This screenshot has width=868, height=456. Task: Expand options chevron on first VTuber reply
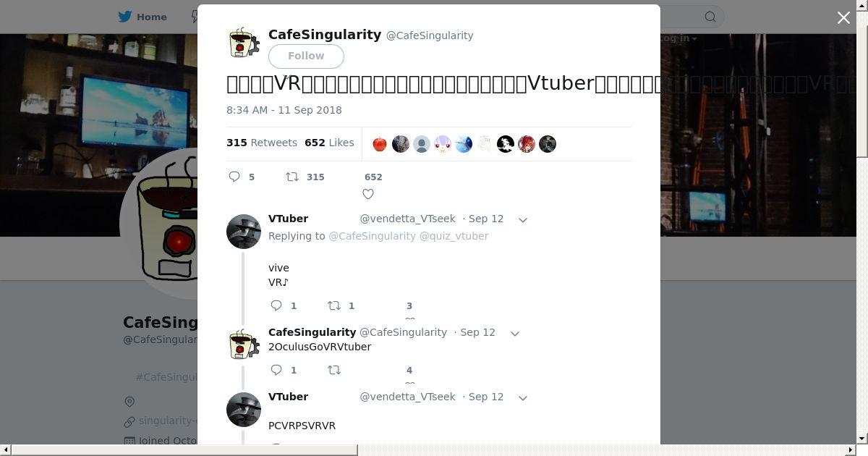click(x=523, y=219)
